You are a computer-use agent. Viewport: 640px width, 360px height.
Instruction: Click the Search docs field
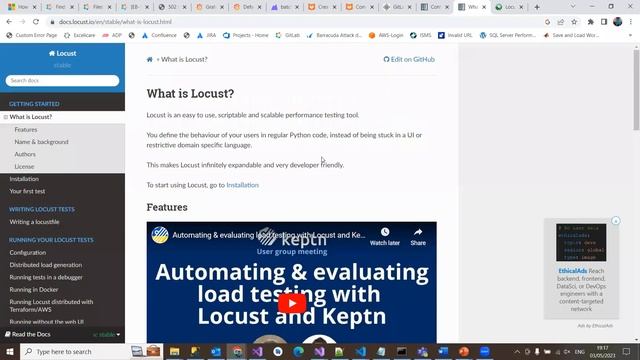(x=62, y=81)
